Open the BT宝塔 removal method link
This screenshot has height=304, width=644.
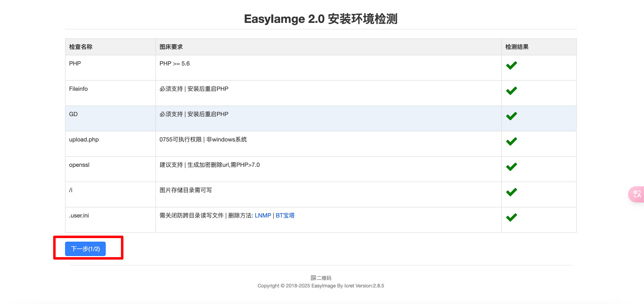coord(285,215)
